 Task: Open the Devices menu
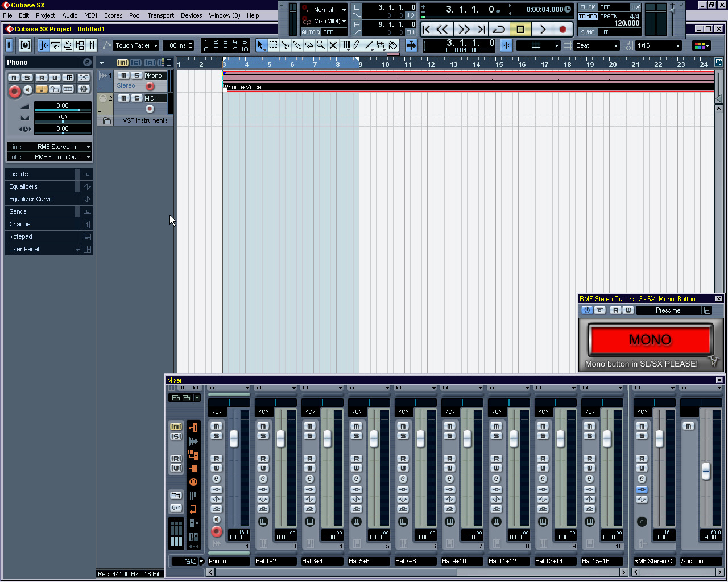pos(192,15)
